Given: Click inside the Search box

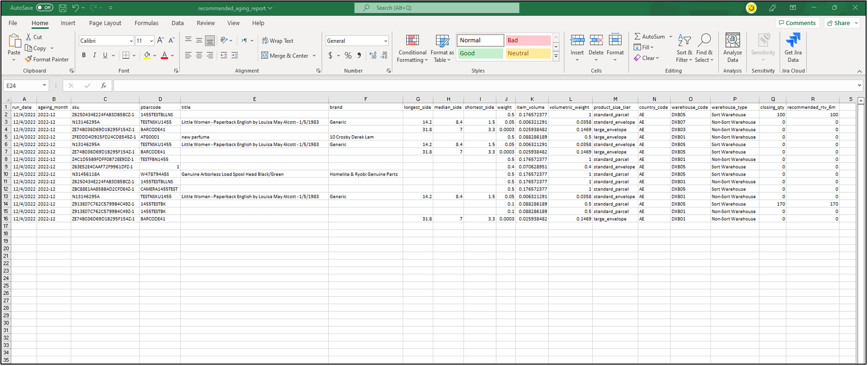Looking at the screenshot, I should pos(437,8).
